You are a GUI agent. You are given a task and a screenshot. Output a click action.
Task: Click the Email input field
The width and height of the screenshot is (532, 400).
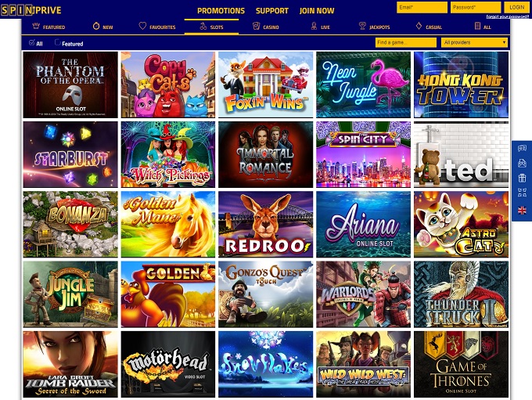click(422, 7)
